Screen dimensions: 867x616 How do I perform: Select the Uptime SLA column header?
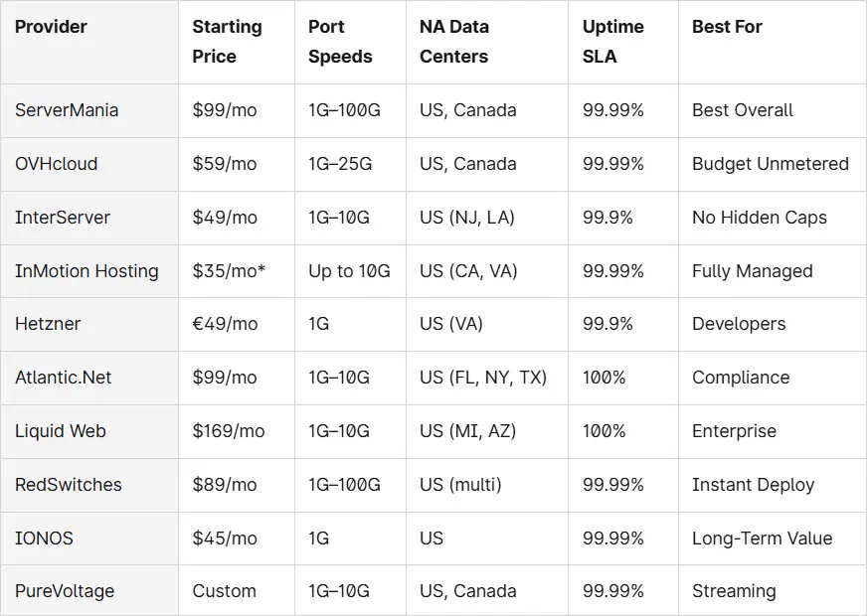click(613, 42)
